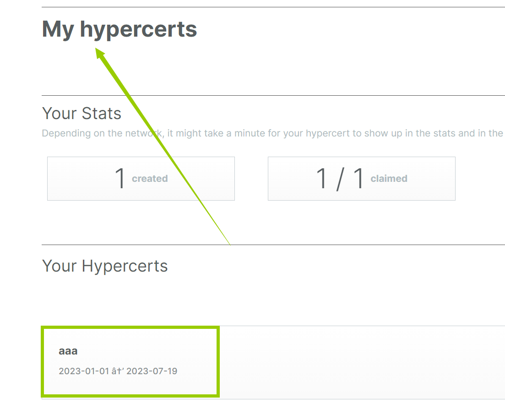Click the "Your Stats" section heading

coord(81,113)
